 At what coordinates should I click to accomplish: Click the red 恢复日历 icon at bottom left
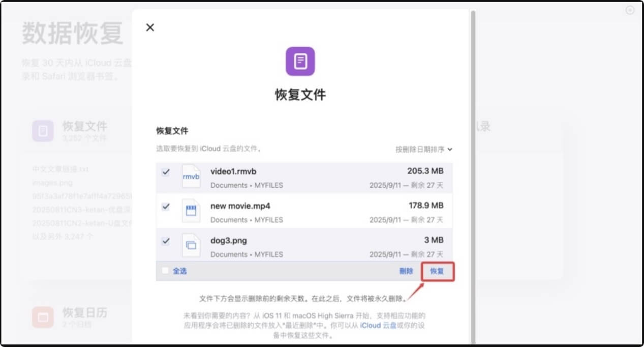(43, 316)
